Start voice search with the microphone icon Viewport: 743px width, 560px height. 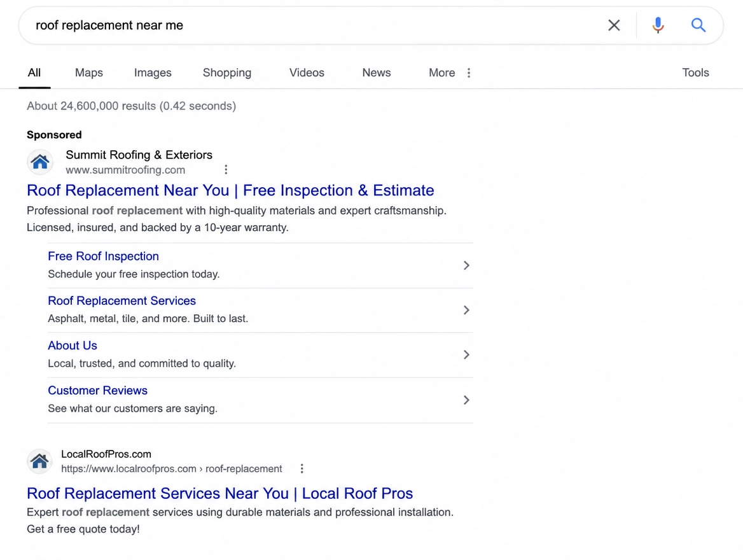658,25
